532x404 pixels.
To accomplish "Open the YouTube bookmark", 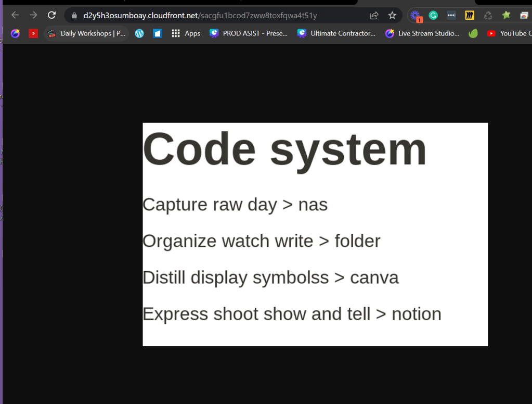I will 509,33.
